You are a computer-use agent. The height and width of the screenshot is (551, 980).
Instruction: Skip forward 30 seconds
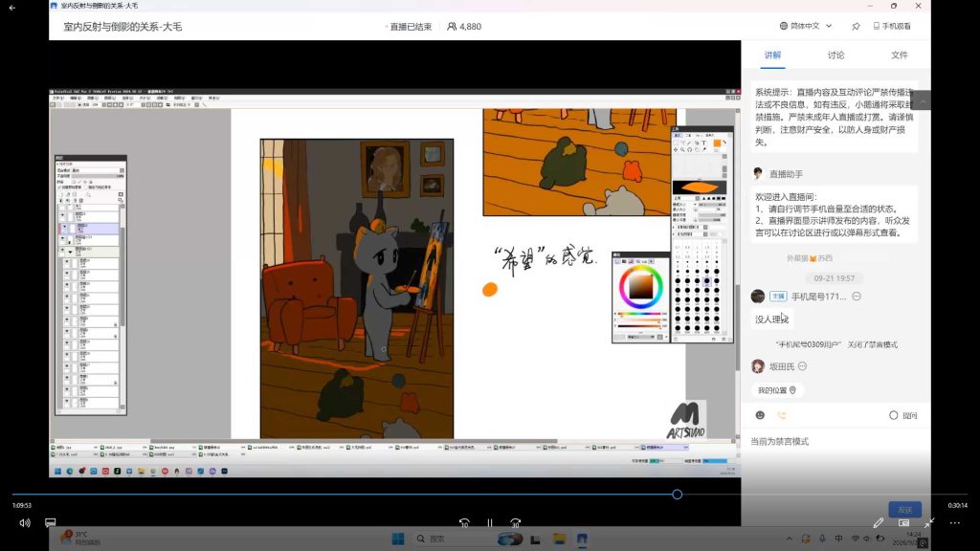pyautogui.click(x=516, y=523)
